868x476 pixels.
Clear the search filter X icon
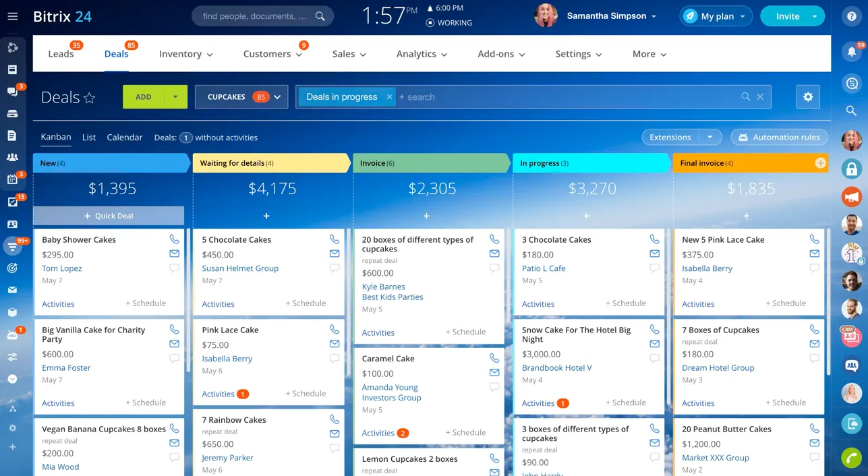click(x=760, y=97)
